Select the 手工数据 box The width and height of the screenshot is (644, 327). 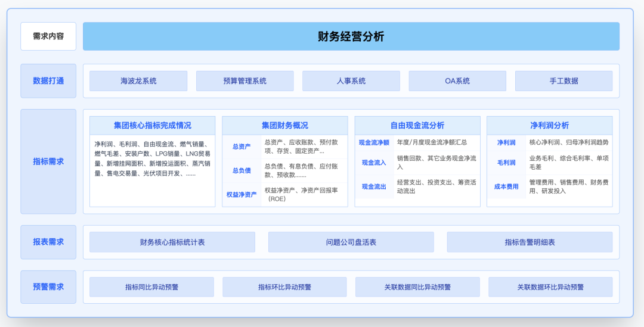563,81
